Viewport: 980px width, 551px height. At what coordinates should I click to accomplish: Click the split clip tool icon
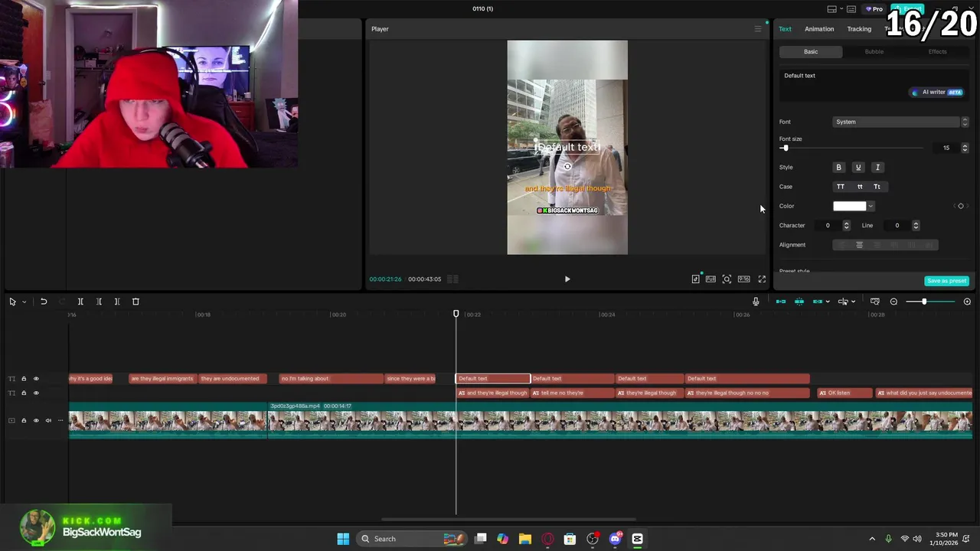coord(80,302)
